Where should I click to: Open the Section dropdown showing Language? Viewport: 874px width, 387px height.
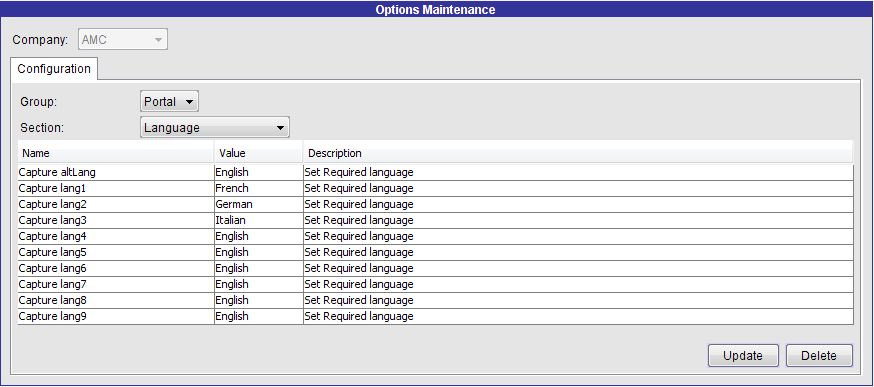215,128
